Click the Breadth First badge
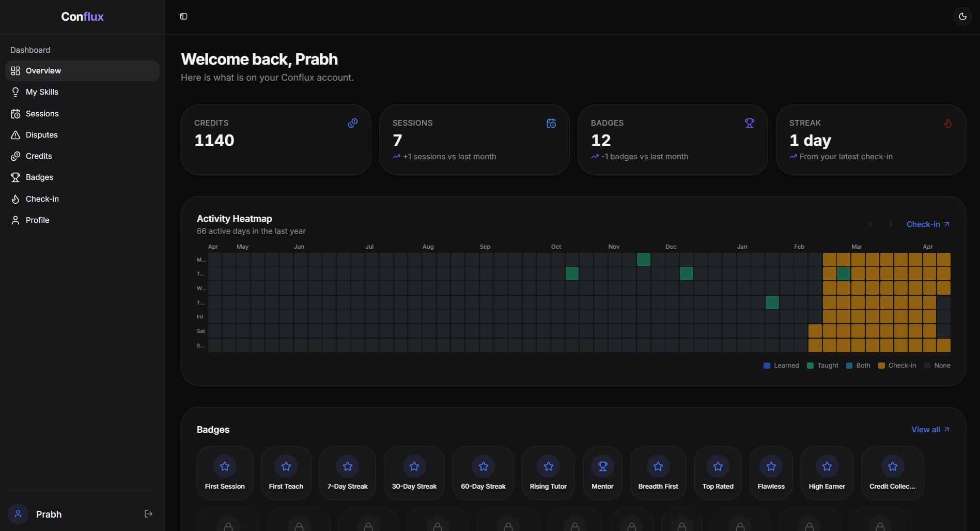 [658, 473]
